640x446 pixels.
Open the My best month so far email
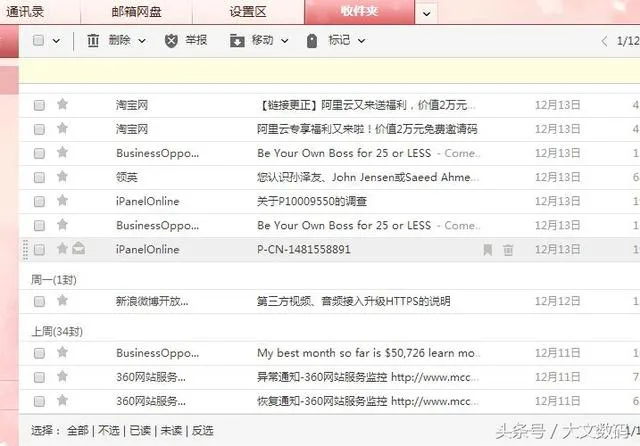coord(368,353)
